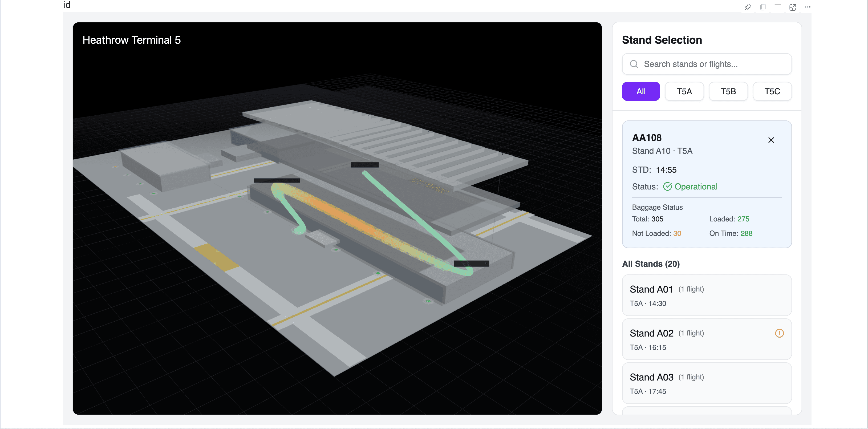Screen dimensions: 868x429
Task: Click the copy visual icon
Action: [x=763, y=7]
